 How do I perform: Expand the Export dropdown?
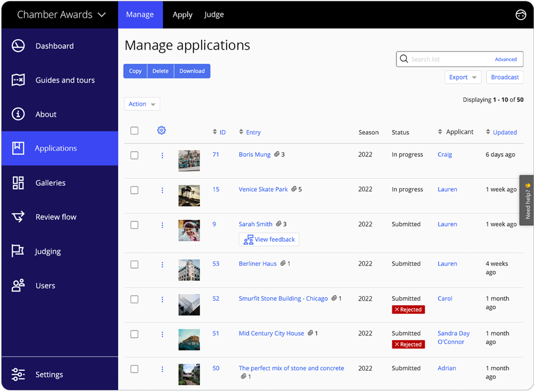pos(462,77)
